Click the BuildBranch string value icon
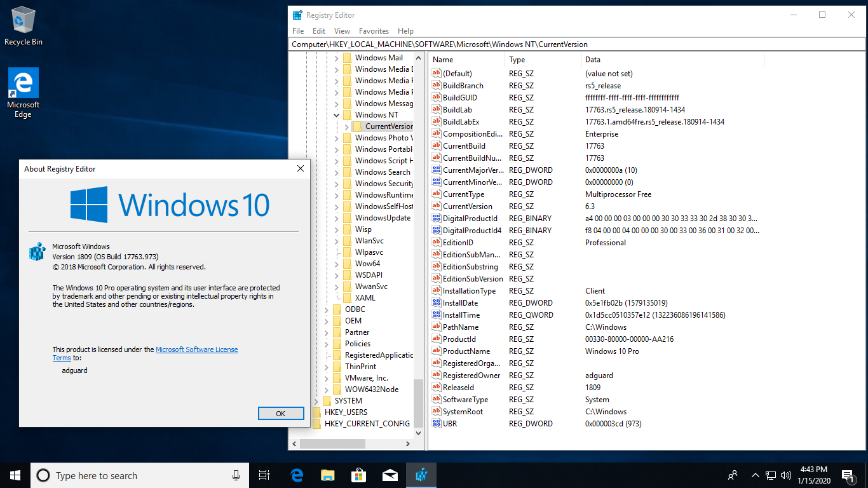Image resolution: width=868 pixels, height=488 pixels. (436, 85)
